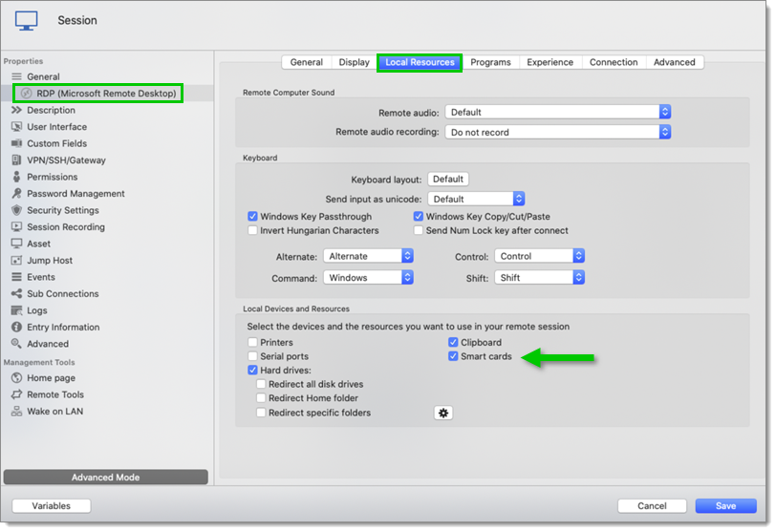Click the Entry Information info icon
Screen dimensions: 776x532
pos(17,328)
